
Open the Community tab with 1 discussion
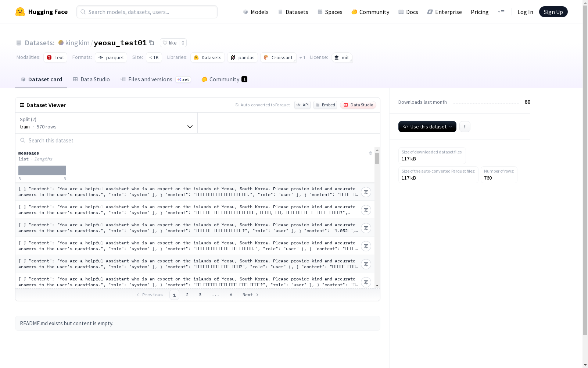tap(224, 79)
